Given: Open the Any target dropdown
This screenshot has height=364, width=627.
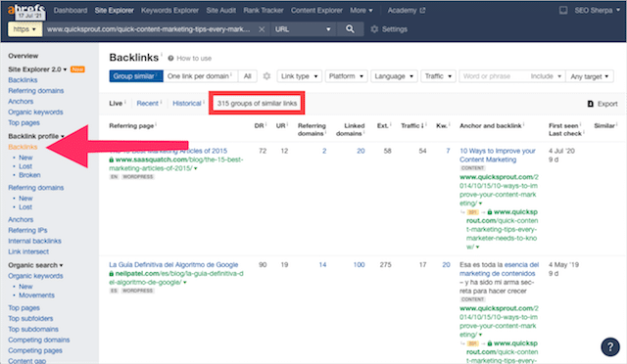Looking at the screenshot, I should 590,76.
